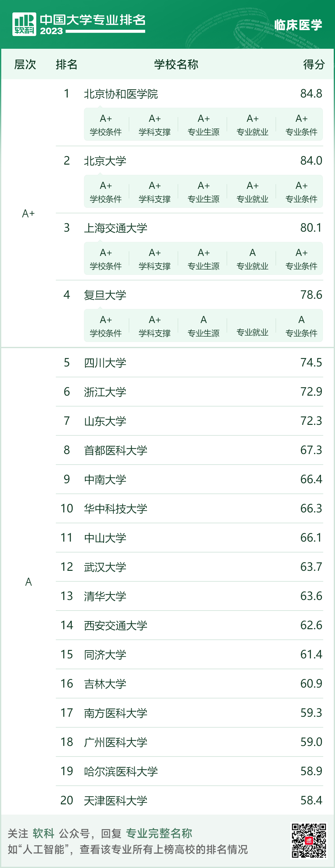Click the green 软科 link in footer
The image size is (335, 868).
[43, 833]
